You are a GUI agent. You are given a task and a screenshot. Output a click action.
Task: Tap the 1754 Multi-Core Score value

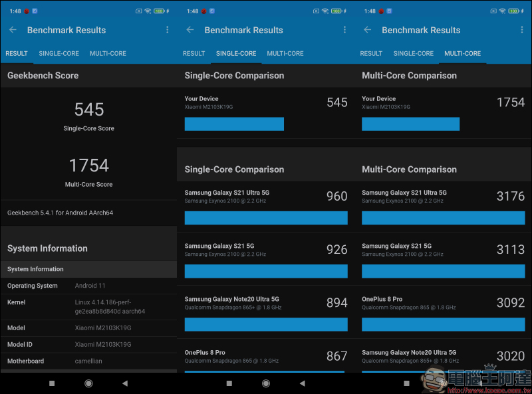[89, 165]
